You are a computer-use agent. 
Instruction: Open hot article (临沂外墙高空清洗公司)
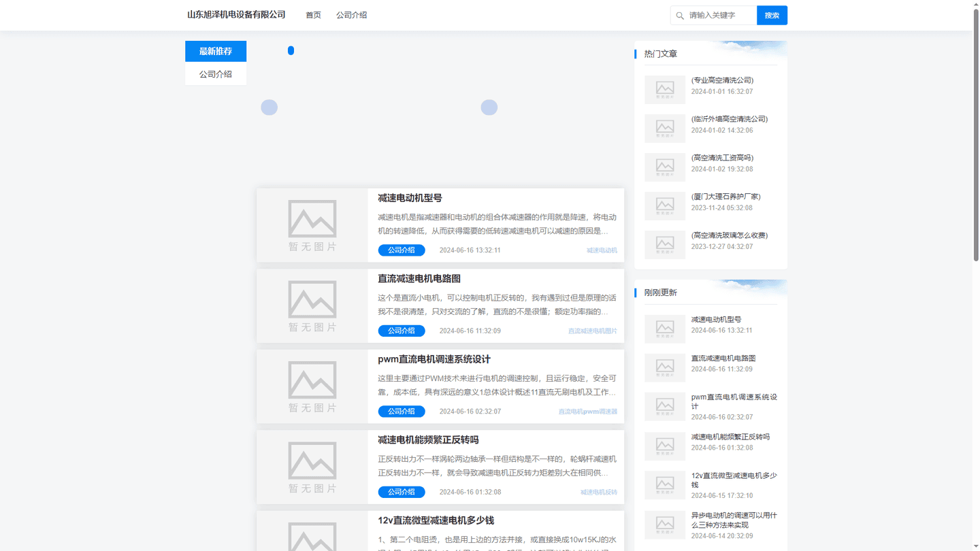coord(730,119)
